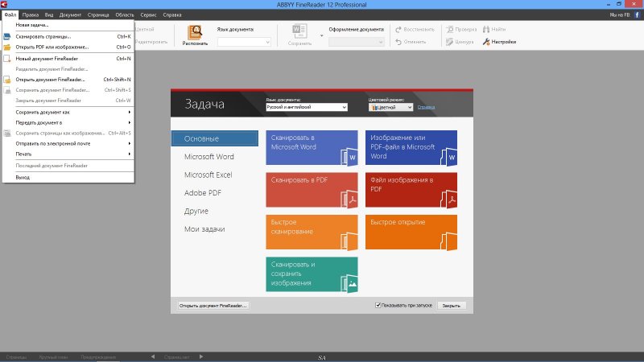Select the Сканировать в Microsoft Word tile
Viewport: 644px width, 362px height.
(312, 148)
